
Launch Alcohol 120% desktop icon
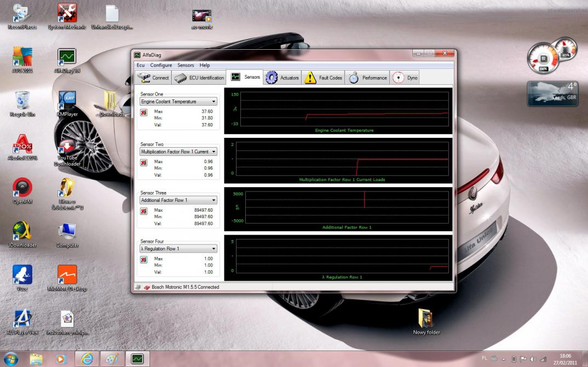[22, 147]
